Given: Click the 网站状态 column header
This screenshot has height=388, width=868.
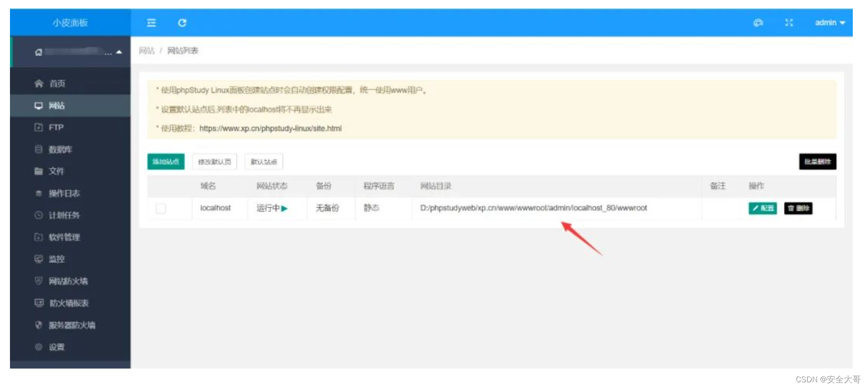Looking at the screenshot, I should click(x=272, y=186).
